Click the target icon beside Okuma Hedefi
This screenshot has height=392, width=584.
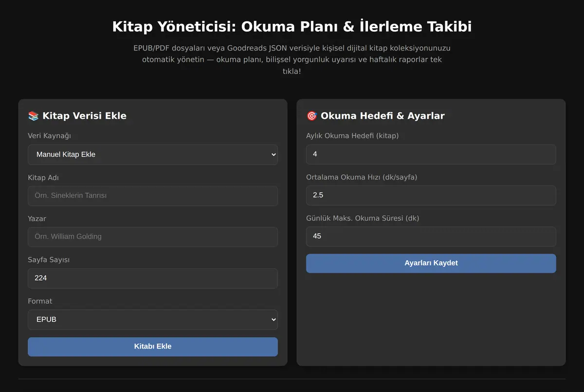coord(312,116)
